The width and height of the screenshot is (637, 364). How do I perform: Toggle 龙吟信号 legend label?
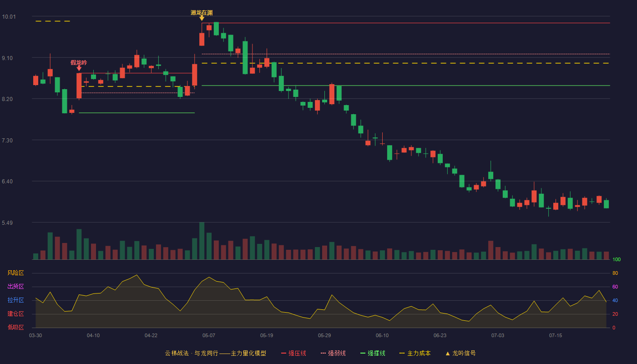pyautogui.click(x=464, y=354)
